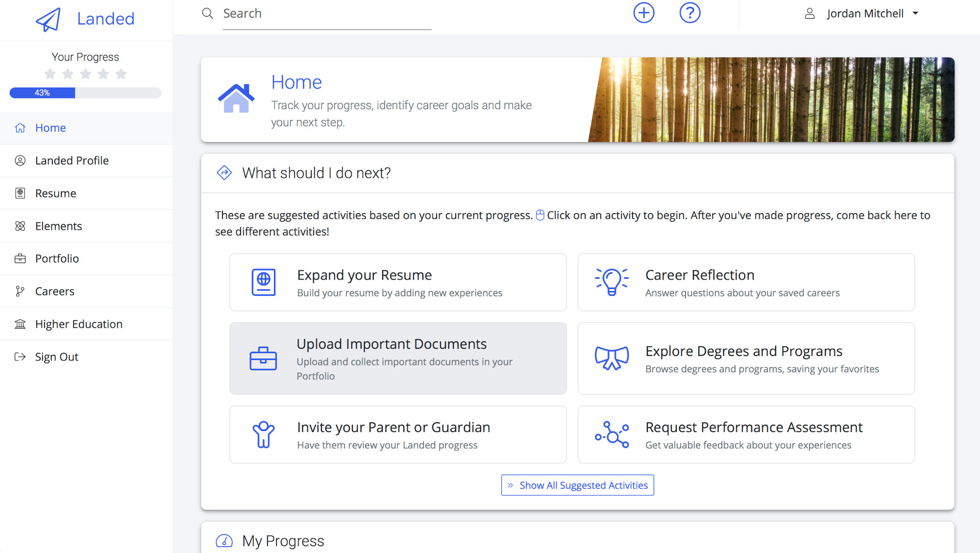The image size is (980, 553).
Task: Navigate to Portfolio in the sidebar
Action: pyautogui.click(x=86, y=259)
